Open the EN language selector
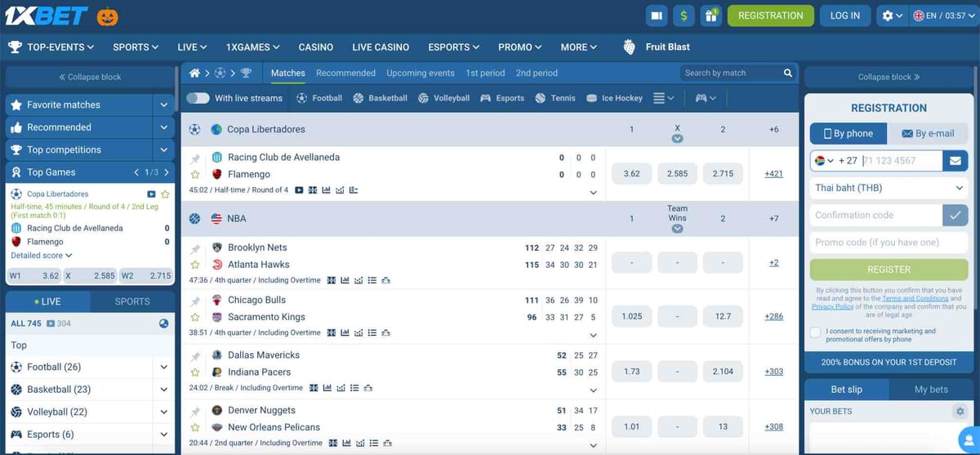The width and height of the screenshot is (980, 455). click(942, 16)
